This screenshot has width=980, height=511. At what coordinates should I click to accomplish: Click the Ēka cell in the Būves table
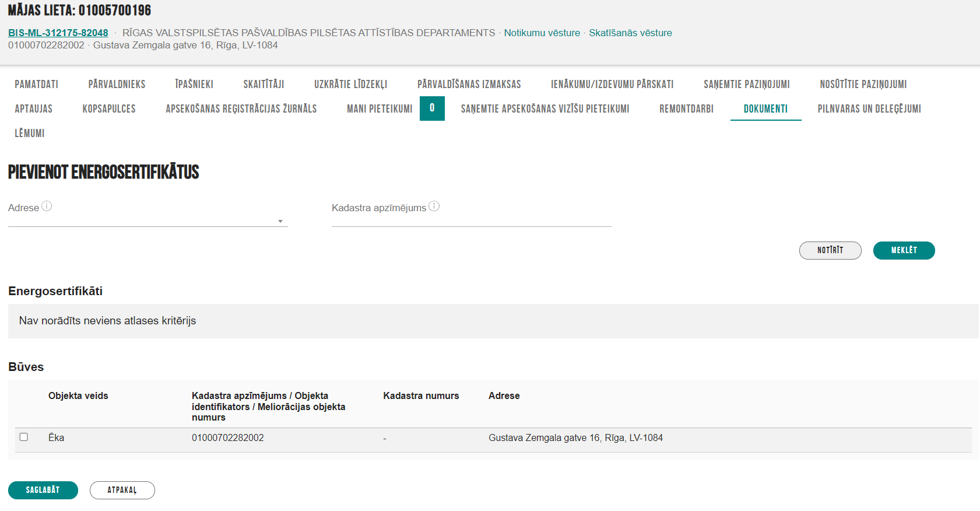tap(57, 437)
